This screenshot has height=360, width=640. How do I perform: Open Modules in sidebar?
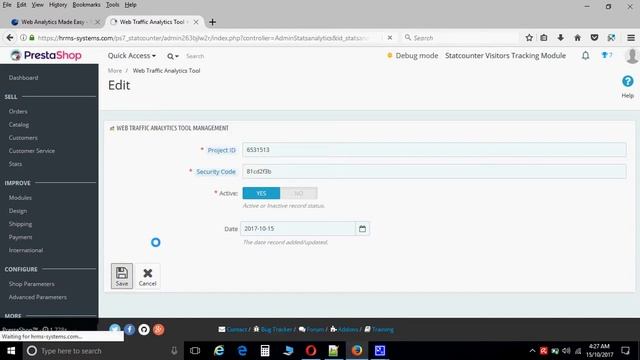coord(20,198)
